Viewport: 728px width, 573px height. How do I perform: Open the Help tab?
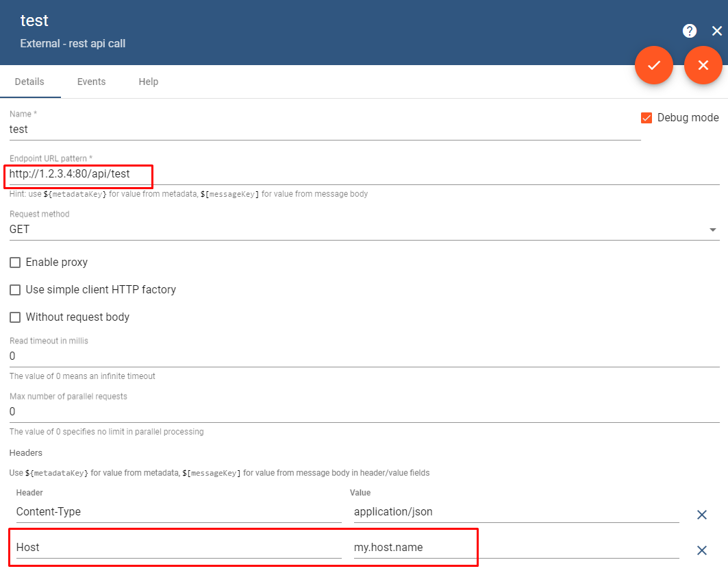tap(148, 81)
